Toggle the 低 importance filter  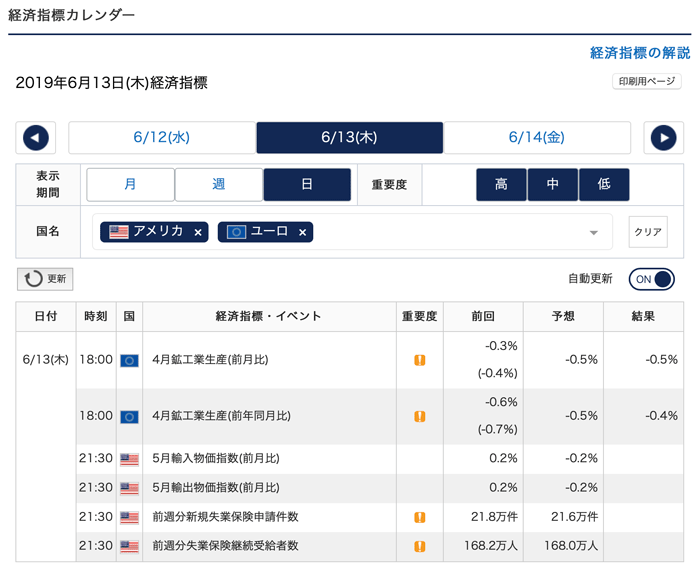[604, 185]
